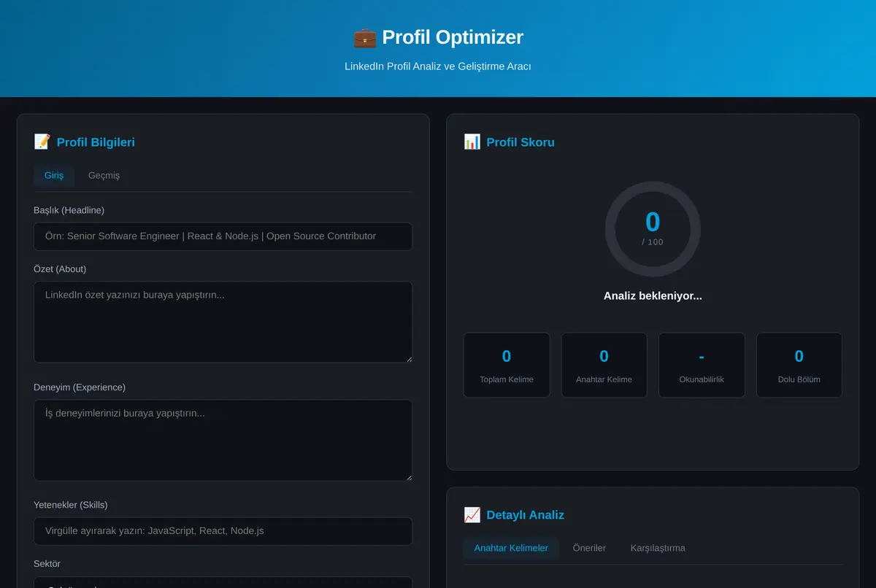
Task: Click the '/ 100' score text
Action: point(653,242)
